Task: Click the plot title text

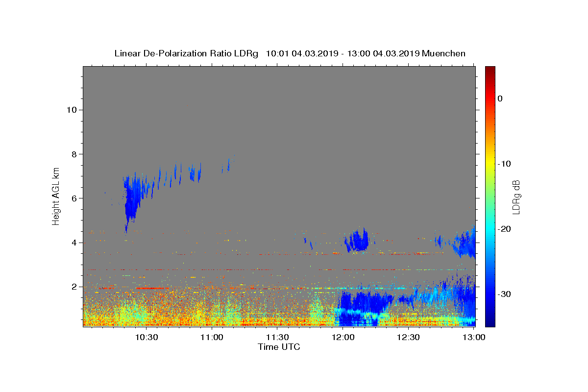Action: point(290,53)
